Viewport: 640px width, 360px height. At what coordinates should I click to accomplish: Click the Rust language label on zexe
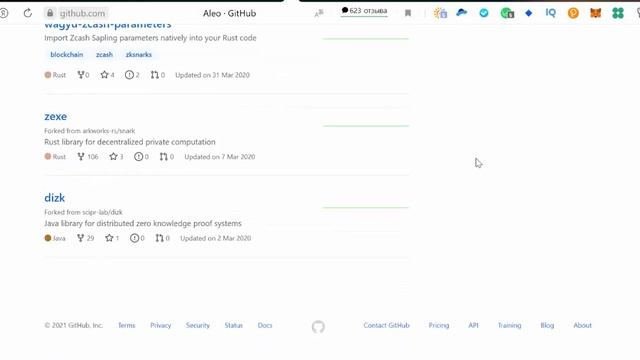(x=55, y=157)
